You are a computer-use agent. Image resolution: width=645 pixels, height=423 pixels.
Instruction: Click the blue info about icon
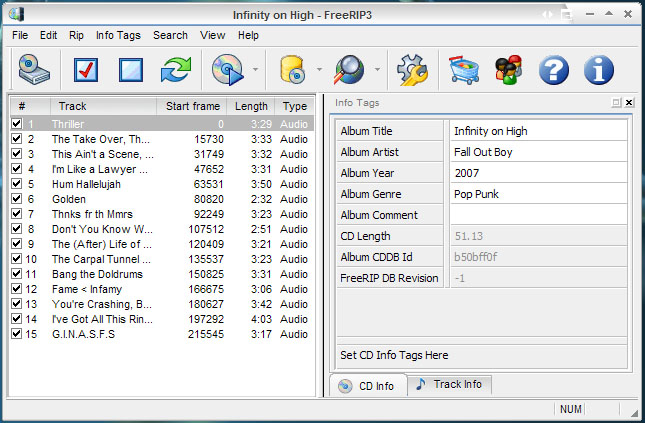click(x=599, y=70)
